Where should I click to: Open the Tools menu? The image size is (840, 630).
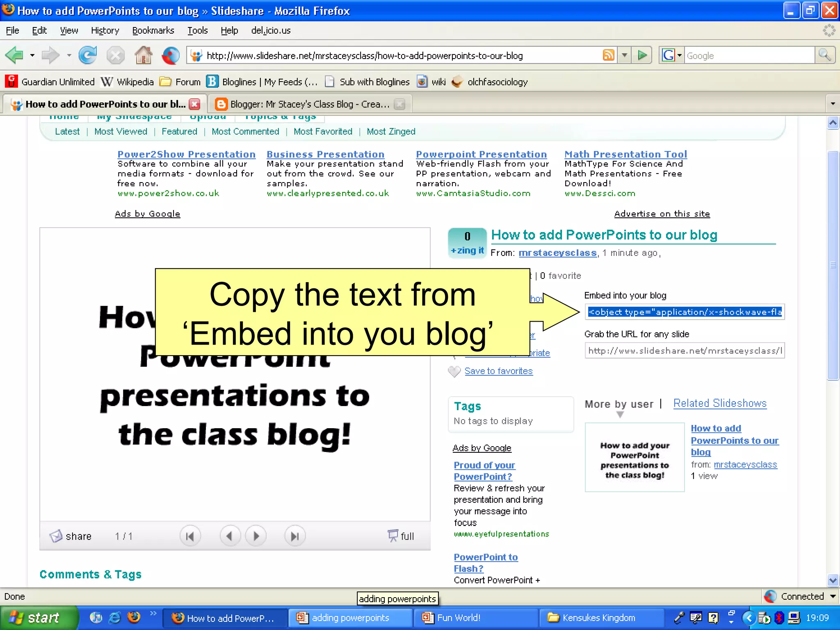(x=198, y=30)
